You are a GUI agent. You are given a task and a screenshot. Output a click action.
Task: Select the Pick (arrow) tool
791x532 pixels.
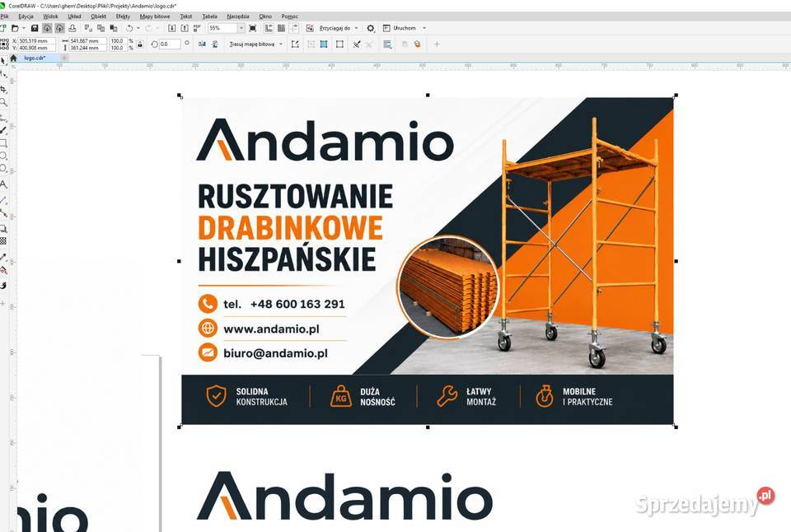(x=3, y=60)
